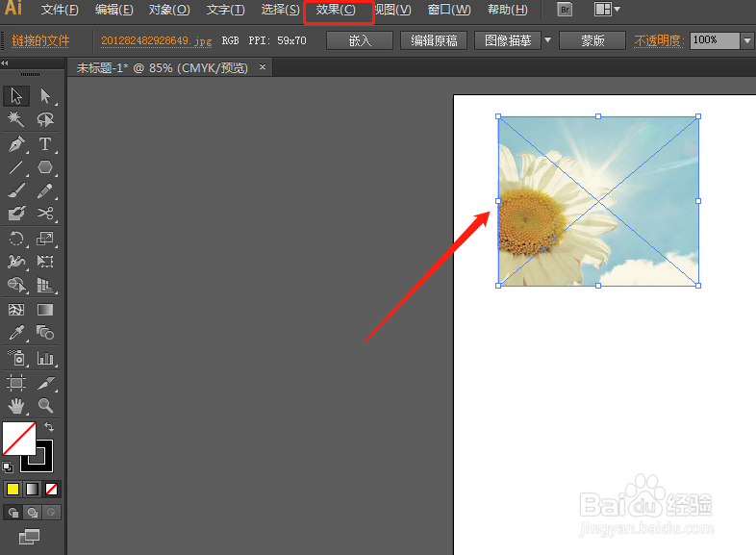
Task: Close the 未标题-1 document tab
Action: click(263, 67)
